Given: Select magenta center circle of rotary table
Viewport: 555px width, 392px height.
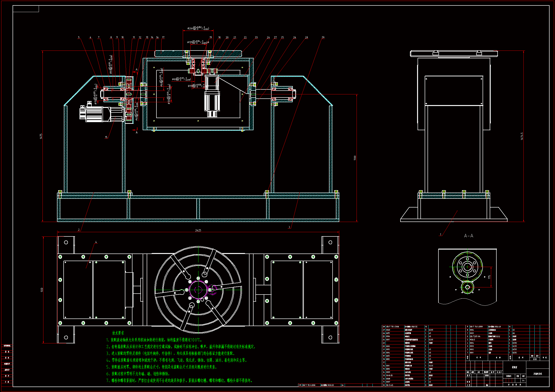Looking at the screenshot, I should (198, 290).
